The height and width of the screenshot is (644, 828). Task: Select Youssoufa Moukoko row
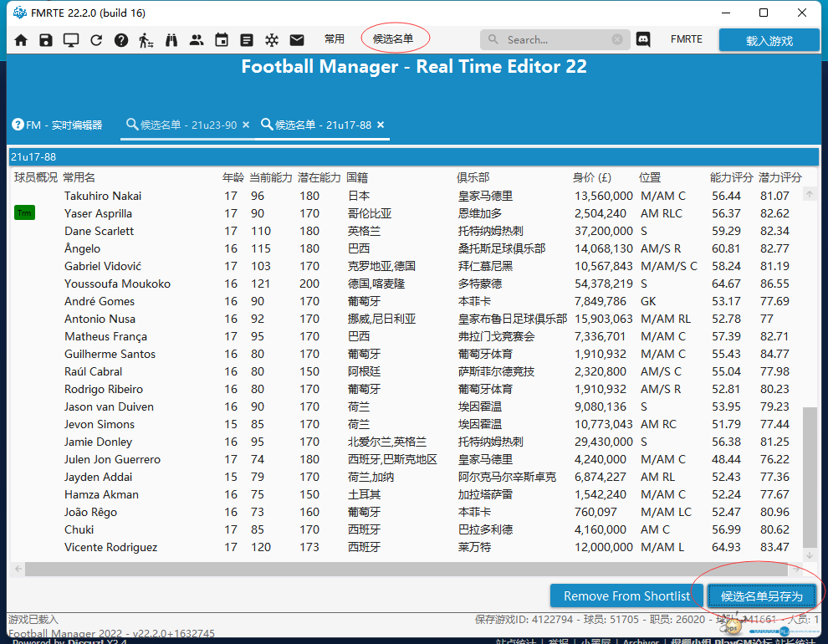[406, 284]
